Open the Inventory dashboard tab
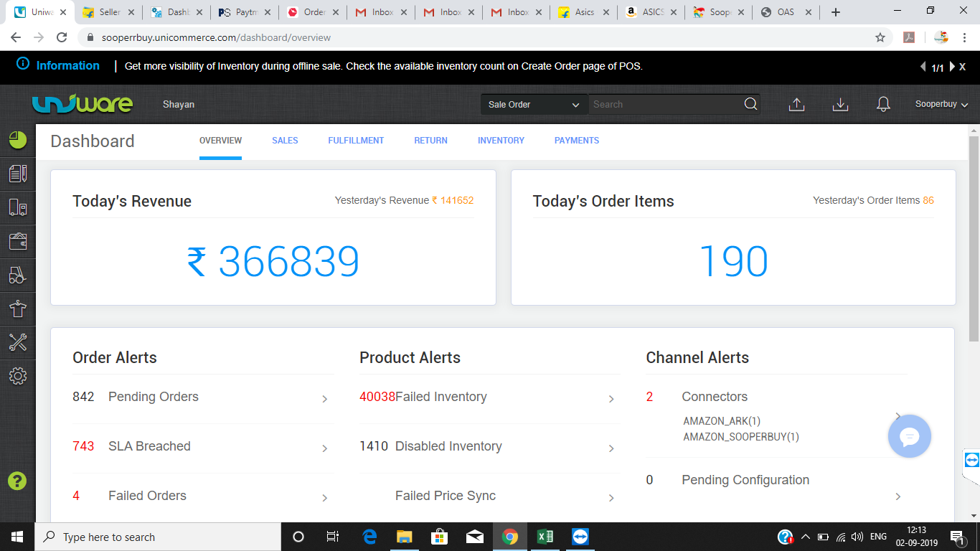 tap(501, 141)
